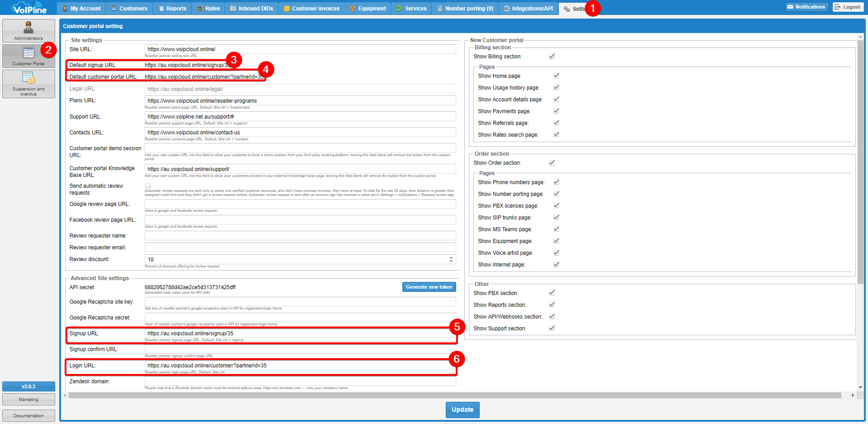This screenshot has width=868, height=424.
Task: Open the Integrations/API tab
Action: 528,9
